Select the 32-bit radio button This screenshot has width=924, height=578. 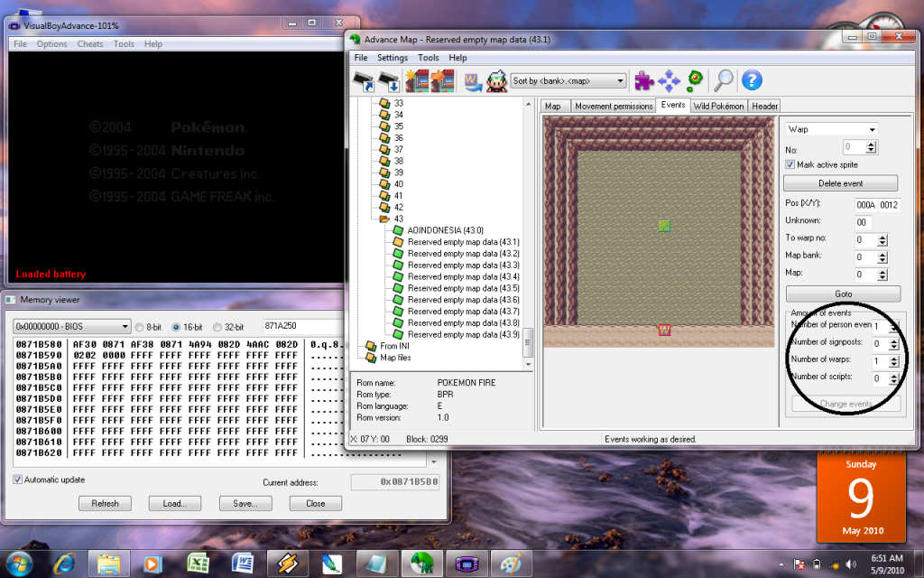point(217,327)
